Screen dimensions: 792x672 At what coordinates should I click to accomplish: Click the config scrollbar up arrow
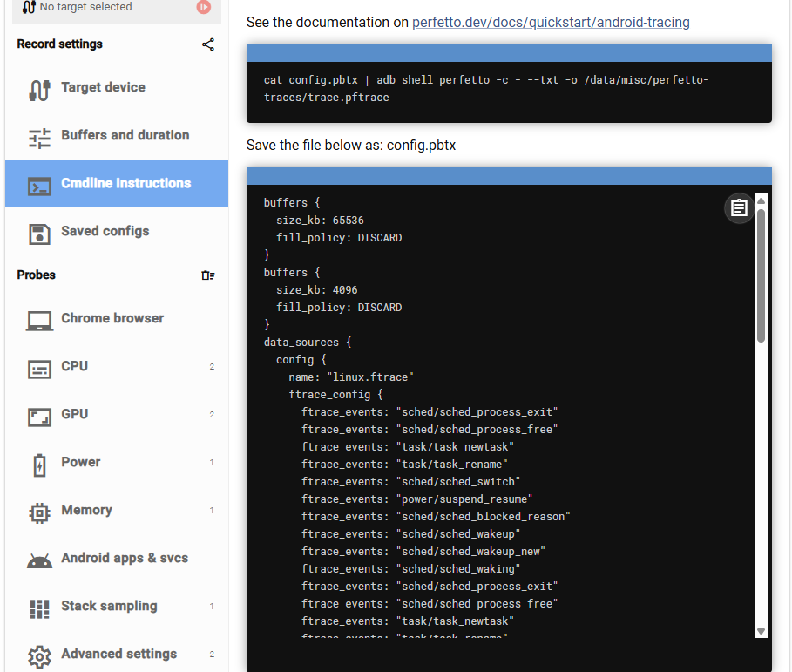761,201
